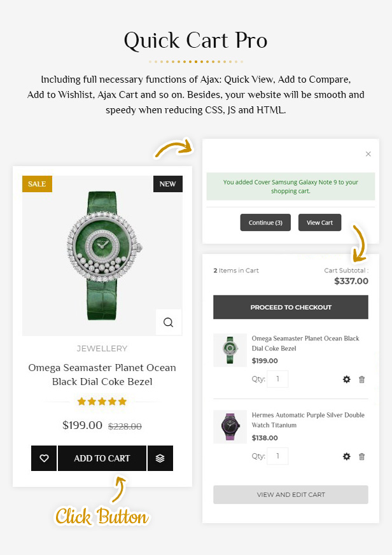Open the Hermes Automatic Purple Silver product link
The width and height of the screenshot is (392, 555).
(308, 419)
